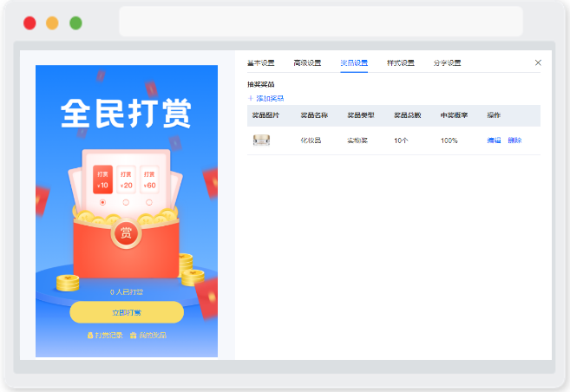570x392 pixels.
Task: Click the green window maximize dot
Action: coord(75,23)
